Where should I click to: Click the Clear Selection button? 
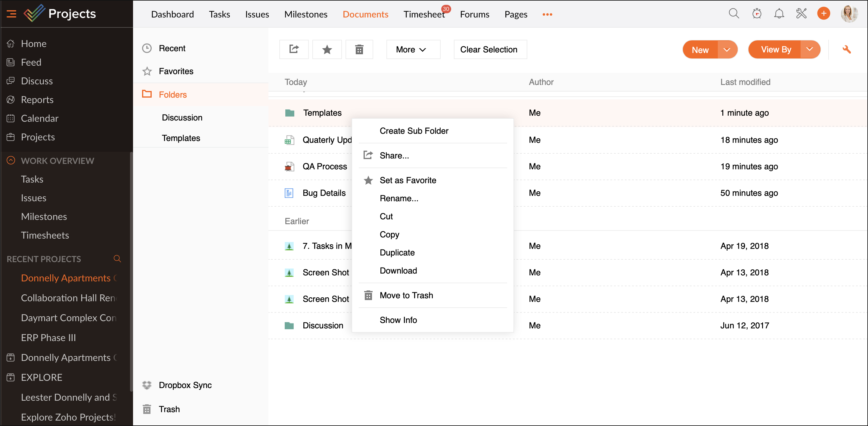pyautogui.click(x=490, y=49)
